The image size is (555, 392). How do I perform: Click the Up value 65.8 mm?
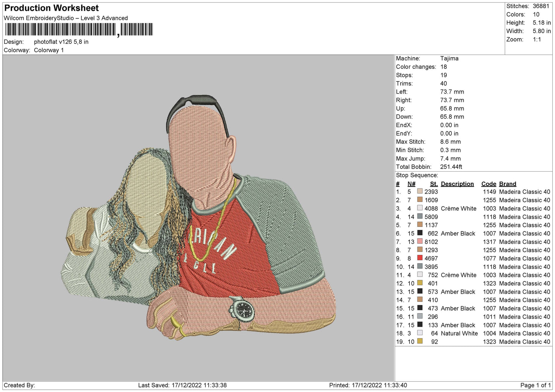452,109
